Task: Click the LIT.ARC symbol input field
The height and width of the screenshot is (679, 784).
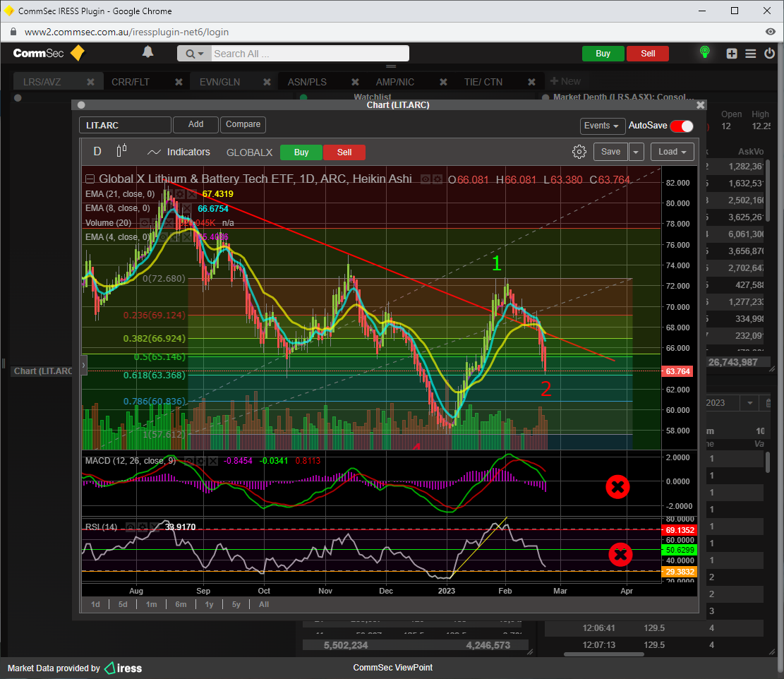Action: point(125,125)
